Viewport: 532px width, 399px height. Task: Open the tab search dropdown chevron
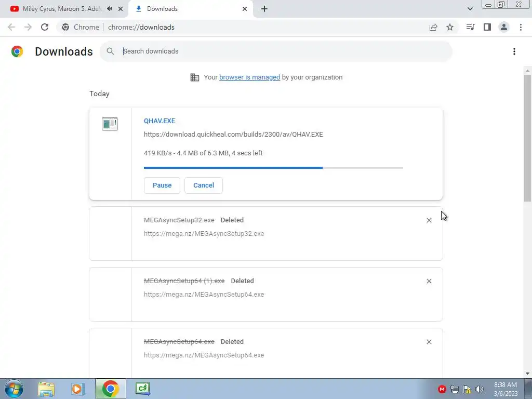(x=470, y=9)
